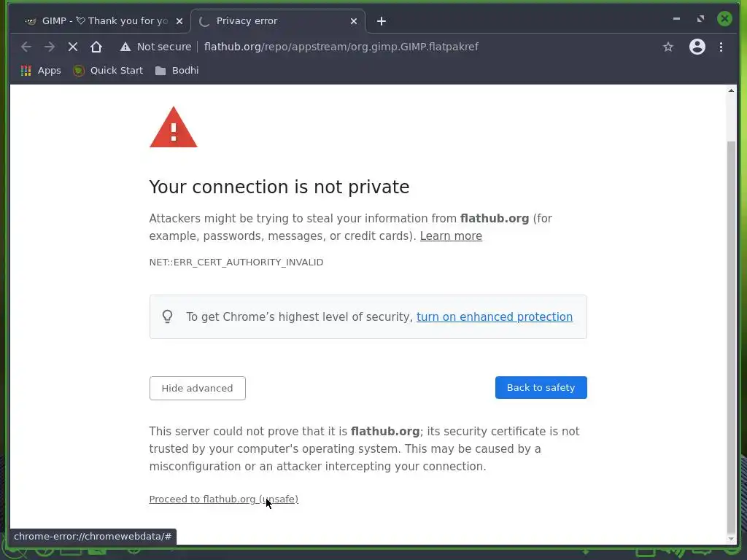Image resolution: width=747 pixels, height=560 pixels.
Task: Open the Learn more link
Action: click(x=451, y=236)
